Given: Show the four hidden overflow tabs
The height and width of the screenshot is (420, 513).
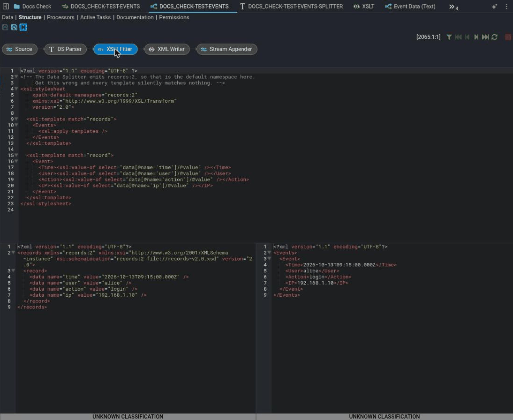Looking at the screenshot, I should 453,7.
